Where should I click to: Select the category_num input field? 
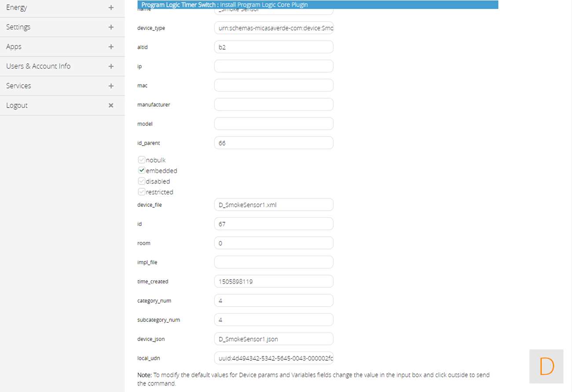click(273, 300)
